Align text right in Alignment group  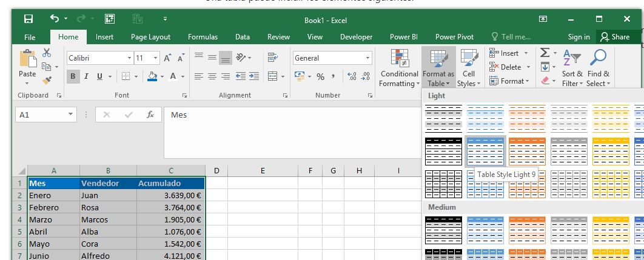point(225,76)
